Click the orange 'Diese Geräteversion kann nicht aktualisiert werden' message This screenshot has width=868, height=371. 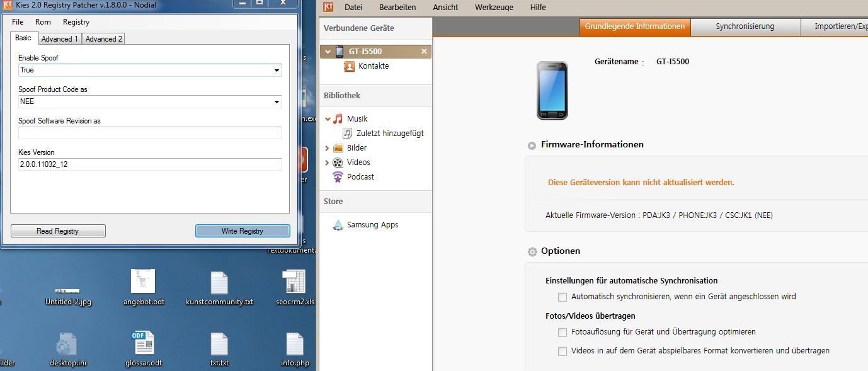point(641,183)
